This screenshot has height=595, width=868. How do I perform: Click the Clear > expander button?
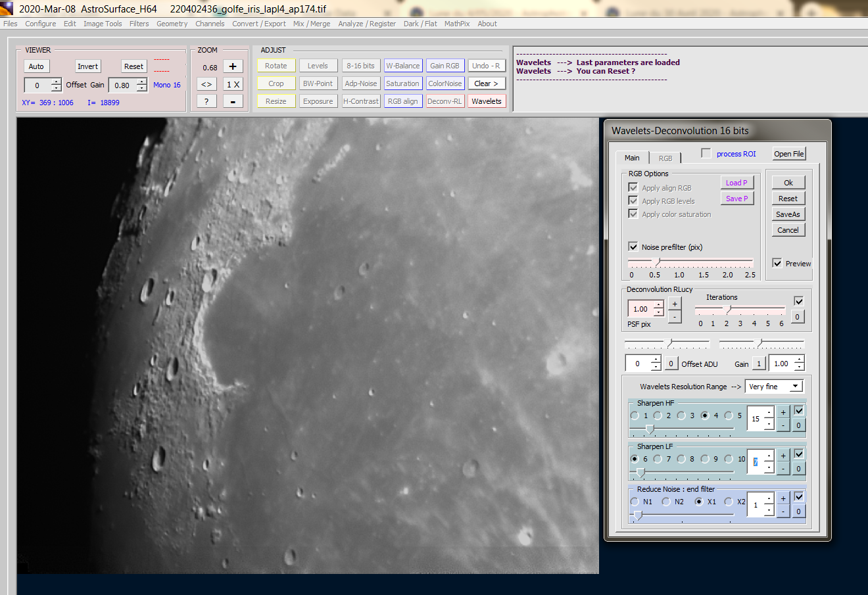click(487, 83)
